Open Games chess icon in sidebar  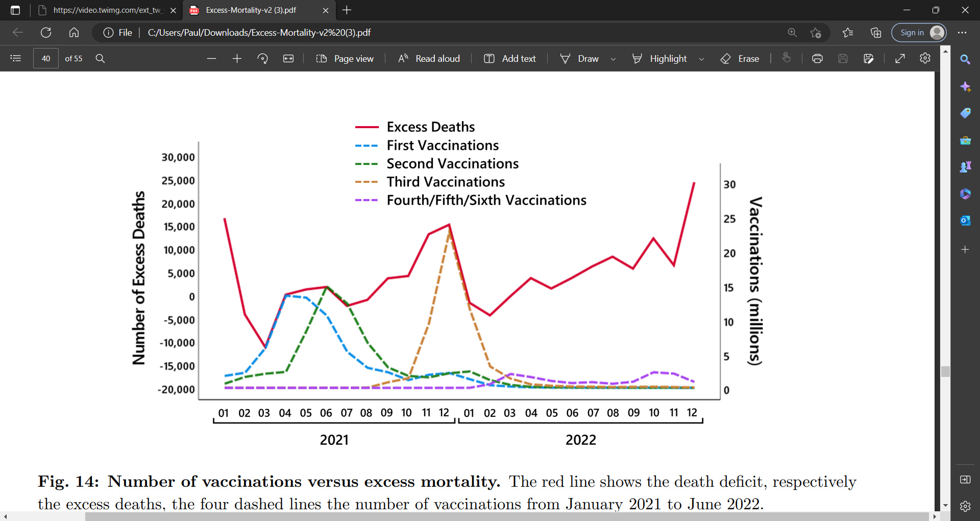(965, 167)
